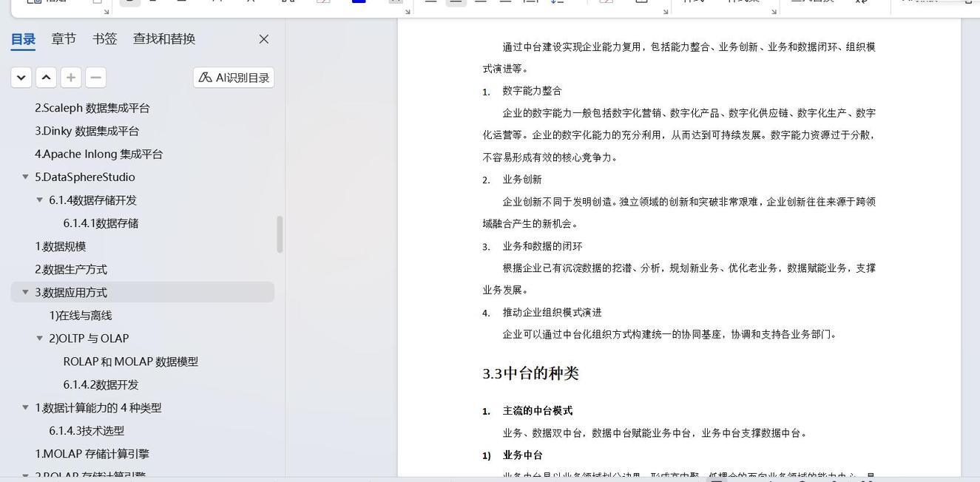The width and height of the screenshot is (980, 482).
Task: Jump to 1)在线与离线 heading
Action: pyautogui.click(x=81, y=315)
